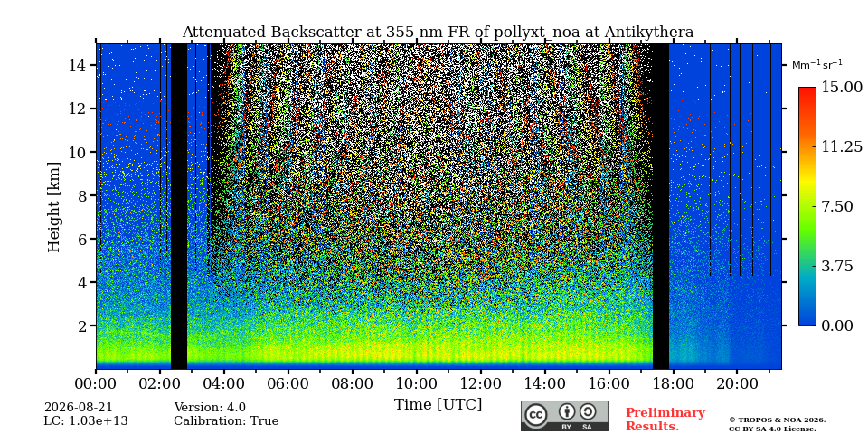Click the '10:00' time tick label
Image resolution: width=868 pixels, height=434 pixels.
click(x=416, y=383)
